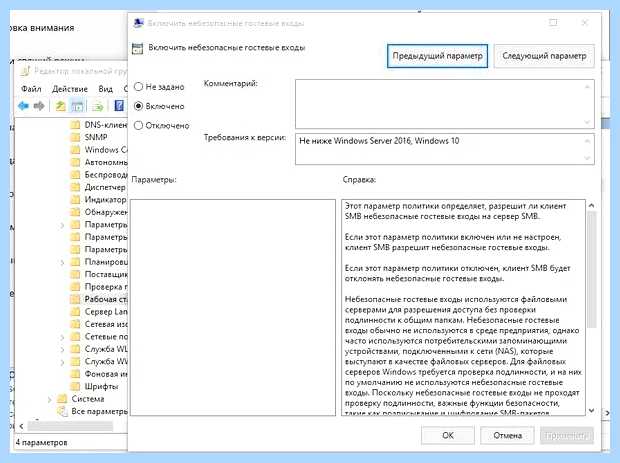
Task: Click the Справка pane scroll-down arrow
Action: tap(592, 410)
